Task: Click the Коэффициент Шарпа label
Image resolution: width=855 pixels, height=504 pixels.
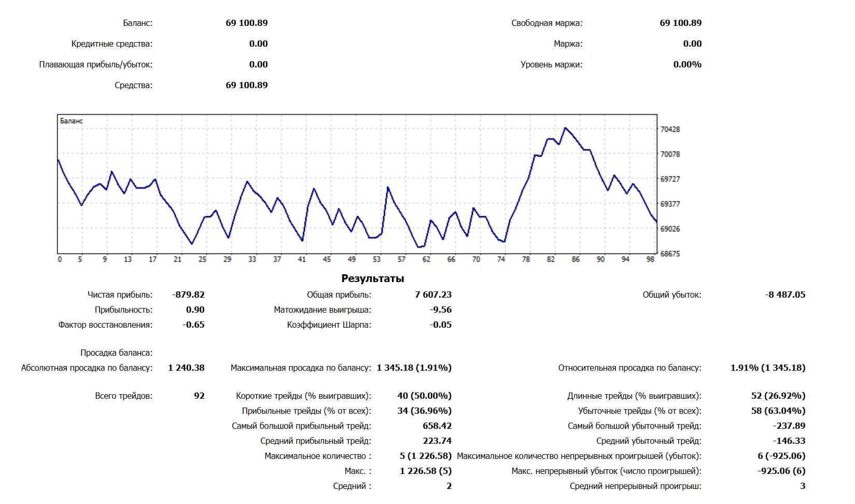Action: click(329, 325)
